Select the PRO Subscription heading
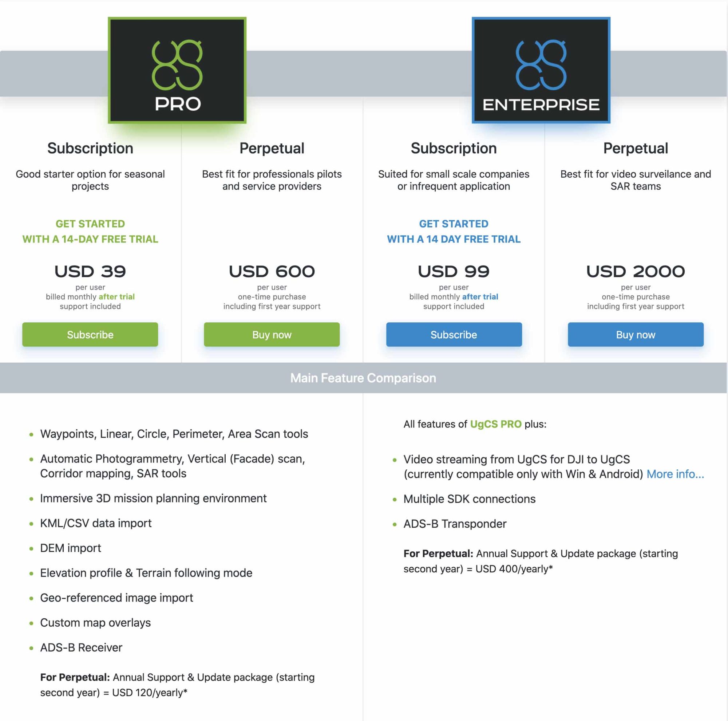The image size is (728, 721). (x=90, y=148)
